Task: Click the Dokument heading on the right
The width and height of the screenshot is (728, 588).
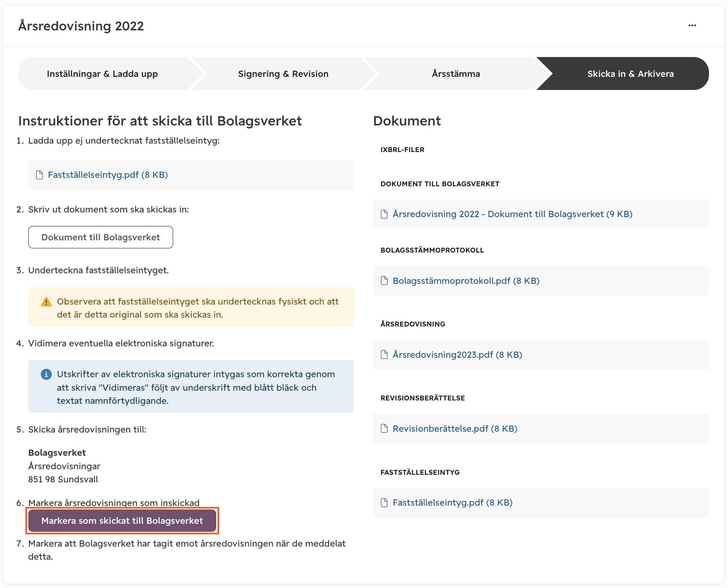Action: coord(407,121)
